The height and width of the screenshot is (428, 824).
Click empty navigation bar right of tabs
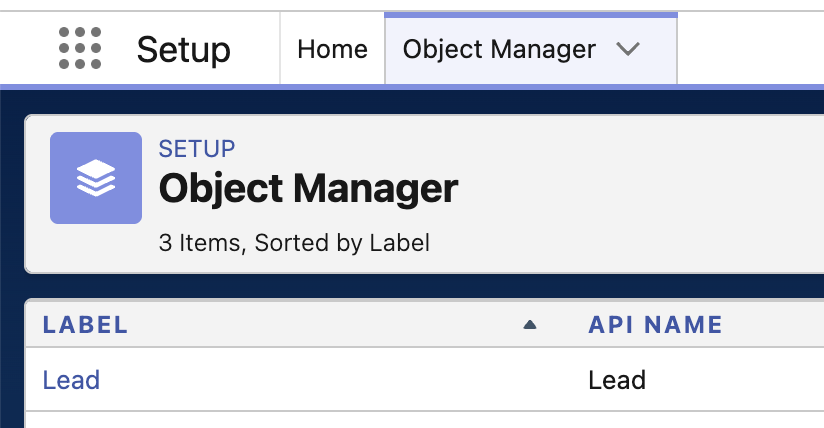[750, 49]
